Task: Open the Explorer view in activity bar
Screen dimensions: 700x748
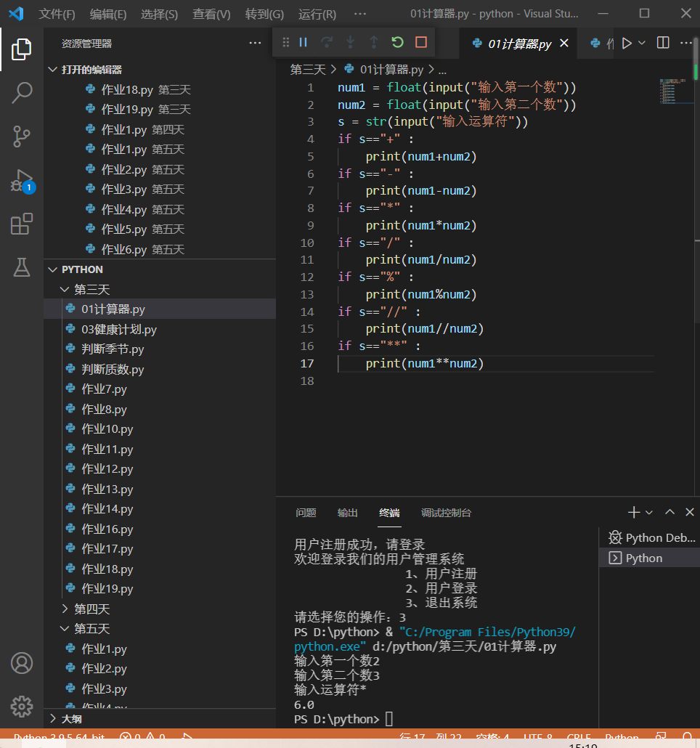Action: pos(22,49)
